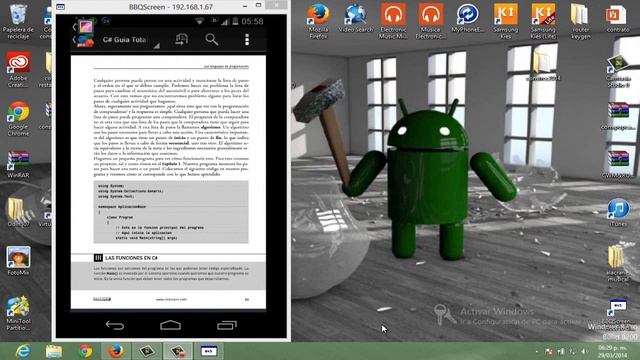Tap the Android recent apps button
The height and width of the screenshot is (360, 640).
click(227, 325)
